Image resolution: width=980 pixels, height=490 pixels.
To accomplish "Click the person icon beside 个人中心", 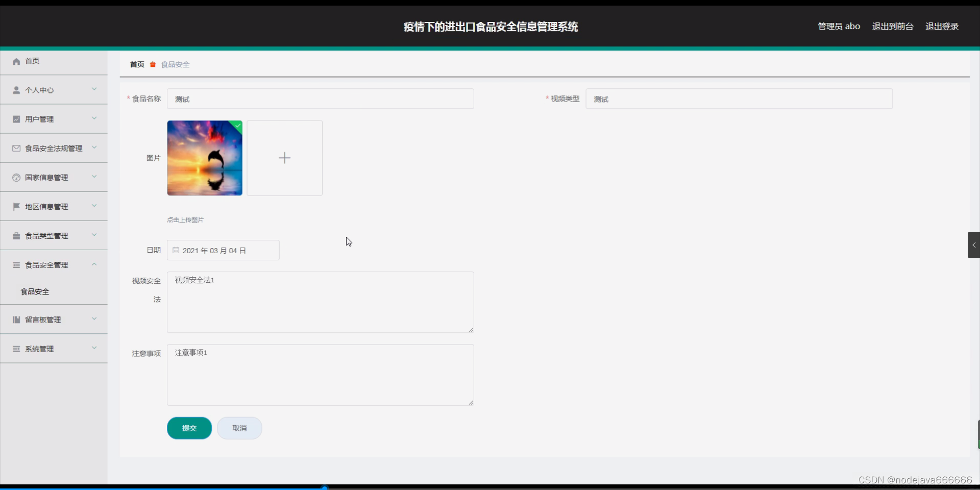I will [16, 90].
